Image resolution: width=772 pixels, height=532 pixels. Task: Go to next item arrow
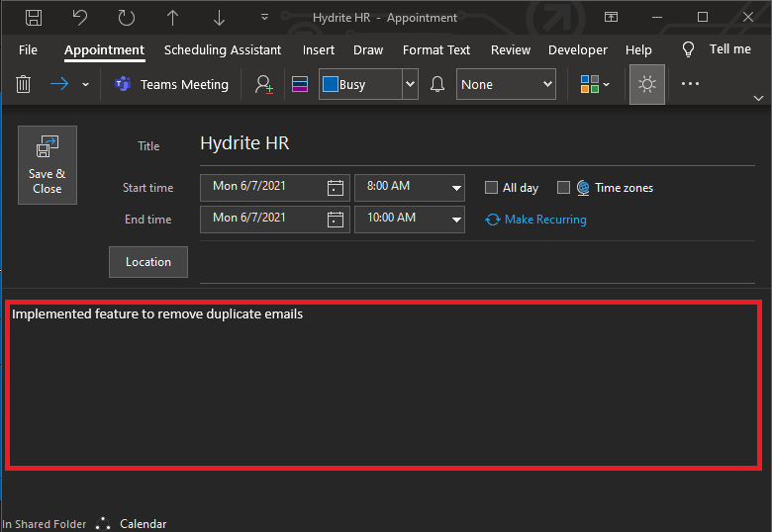pyautogui.click(x=219, y=18)
